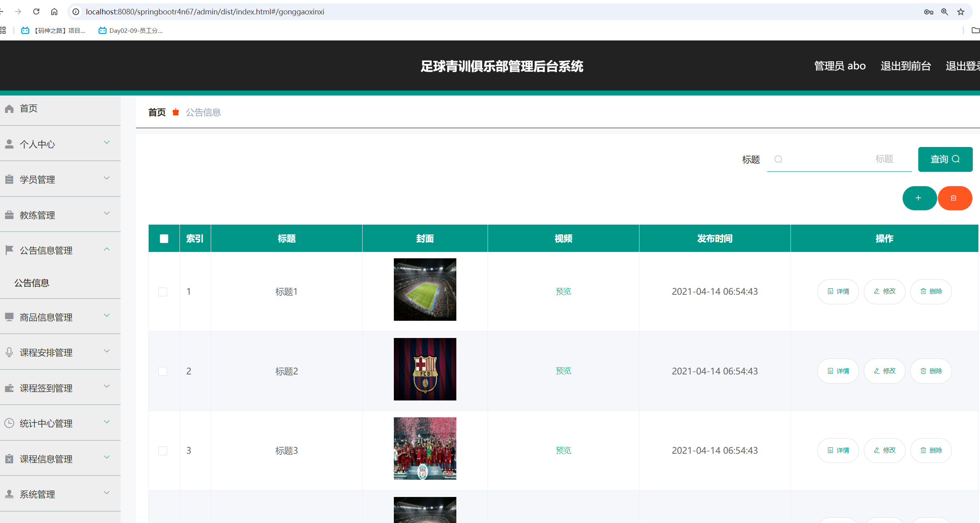Expand the 系统管理 menu section
980x523 pixels.
tap(107, 493)
